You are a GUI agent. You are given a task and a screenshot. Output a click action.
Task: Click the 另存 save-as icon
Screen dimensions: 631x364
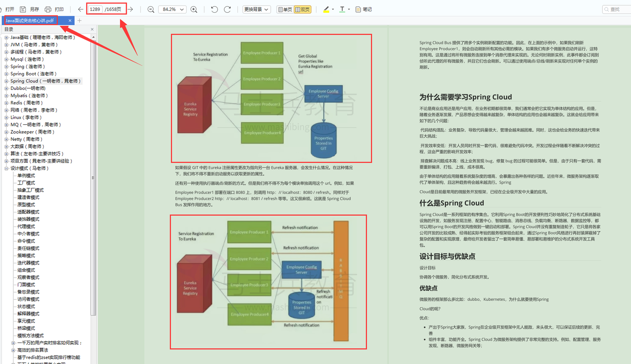[x=23, y=9]
